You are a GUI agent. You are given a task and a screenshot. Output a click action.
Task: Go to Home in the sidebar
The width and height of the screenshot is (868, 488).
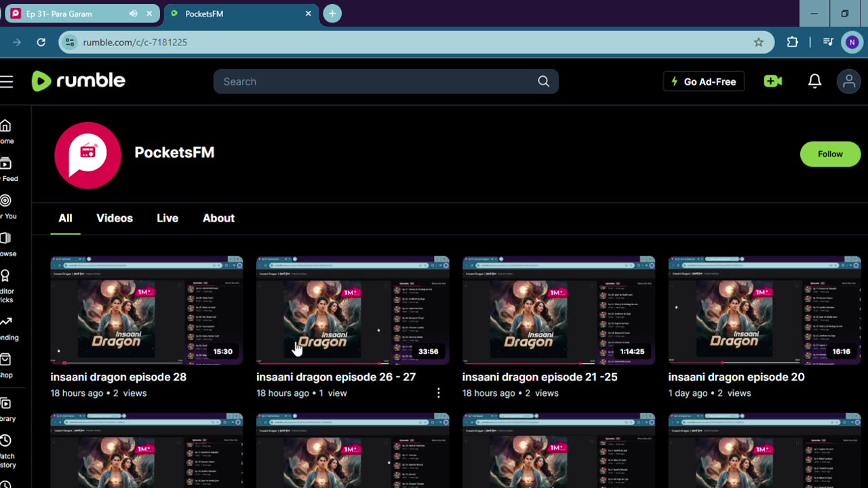click(x=5, y=131)
